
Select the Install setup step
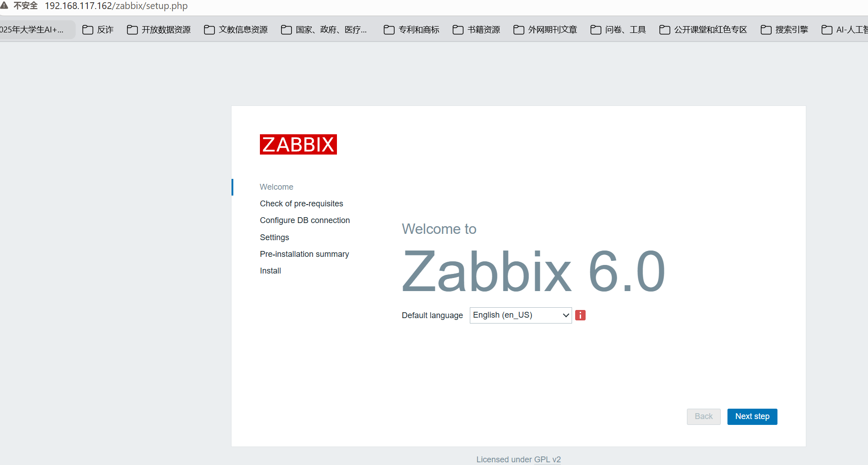point(270,271)
